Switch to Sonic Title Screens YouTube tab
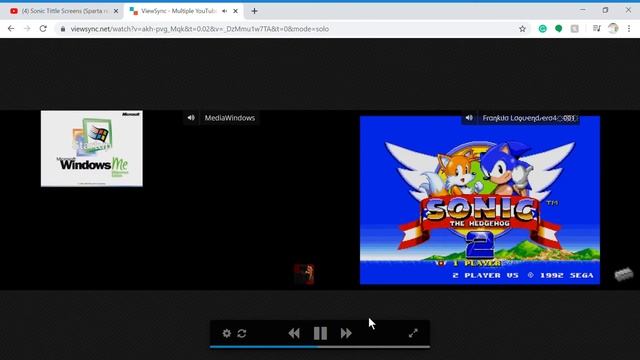Viewport: 640px width, 360px height. pyautogui.click(x=64, y=11)
